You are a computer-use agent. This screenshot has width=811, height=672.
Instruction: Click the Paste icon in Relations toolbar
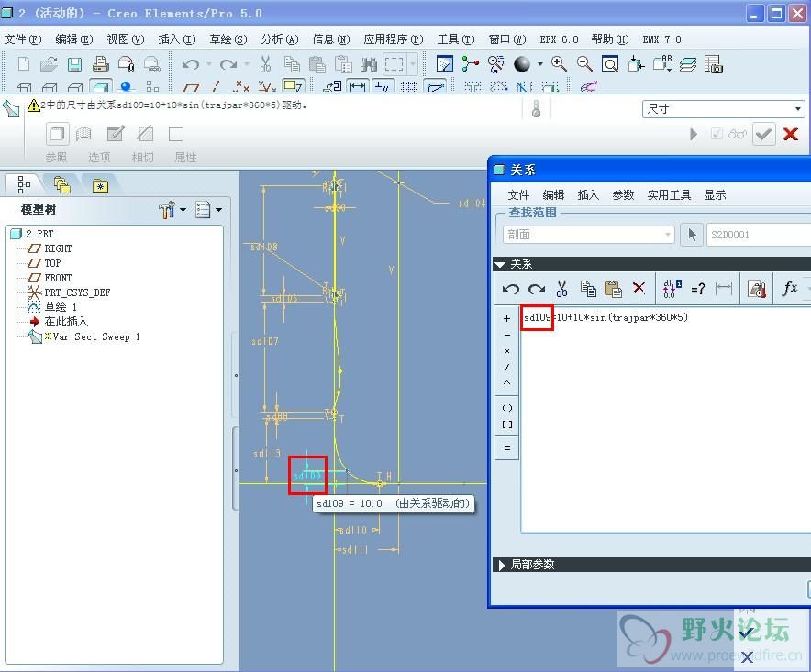pyautogui.click(x=614, y=289)
